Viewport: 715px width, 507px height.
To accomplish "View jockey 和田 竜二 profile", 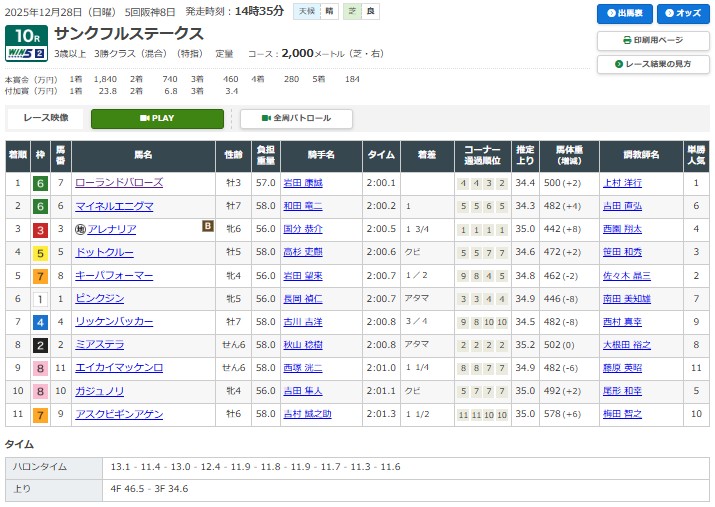I will point(303,206).
